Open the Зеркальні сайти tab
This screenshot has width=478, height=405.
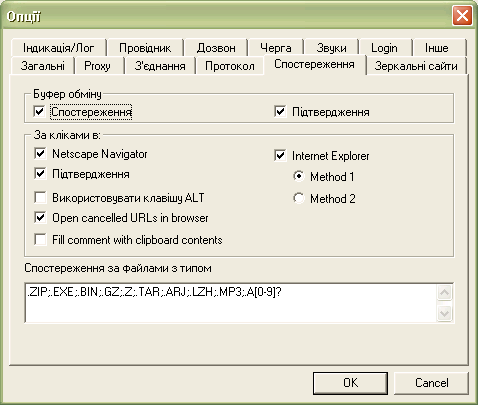pos(416,66)
